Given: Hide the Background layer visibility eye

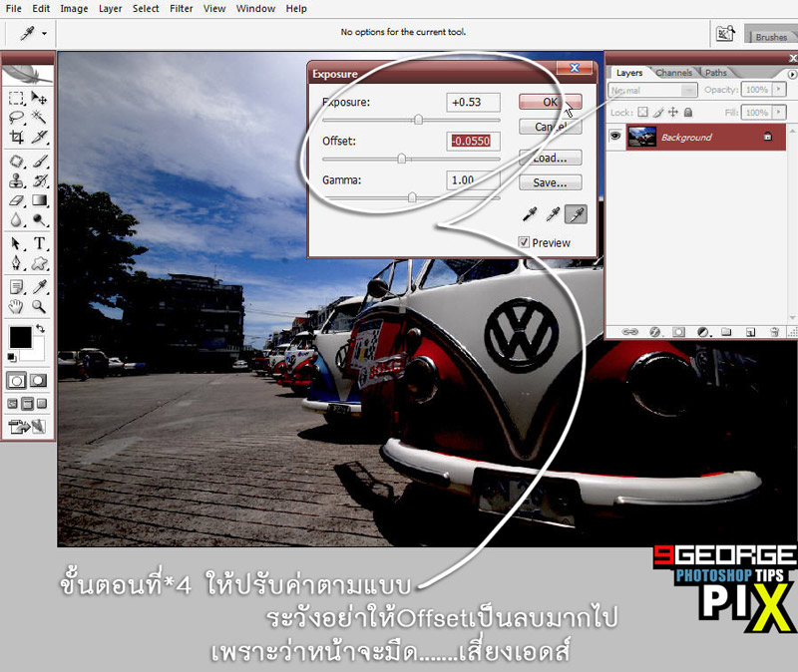Looking at the screenshot, I should pos(615,136).
